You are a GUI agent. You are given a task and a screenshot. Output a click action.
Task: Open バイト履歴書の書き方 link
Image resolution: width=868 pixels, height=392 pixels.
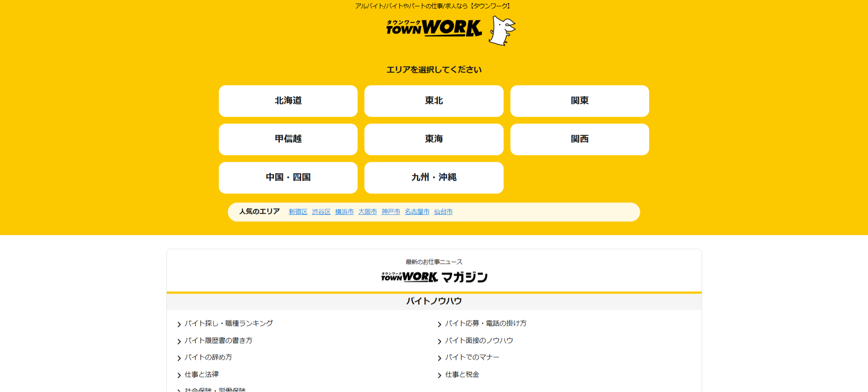218,341
